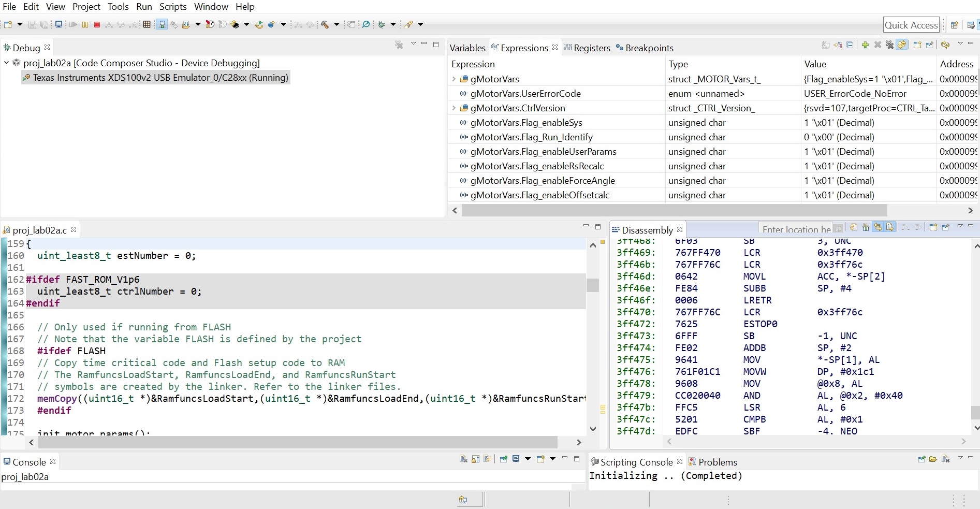The height and width of the screenshot is (509, 980).
Task: Click value cell of gMotorVars.Flag_enableSys
Action: 868,123
